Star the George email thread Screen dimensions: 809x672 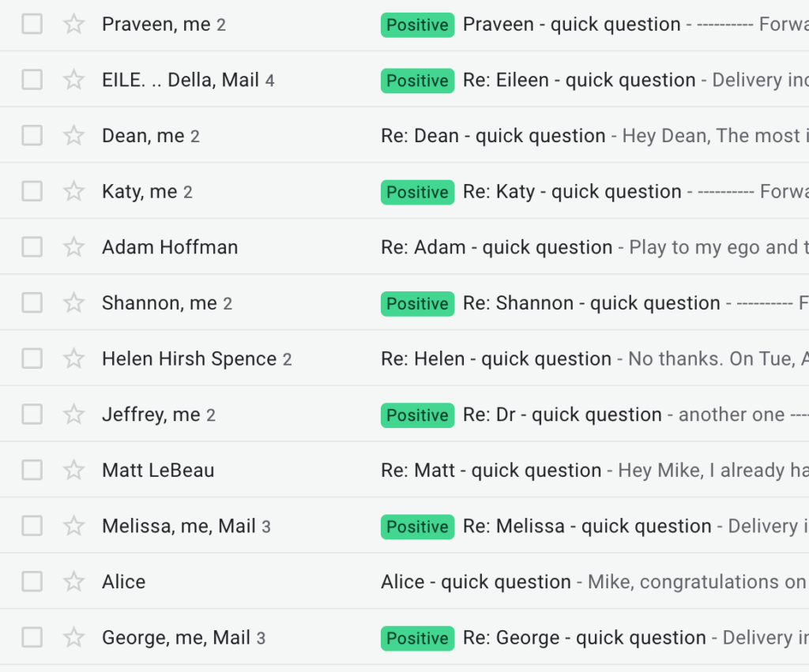pyautogui.click(x=73, y=637)
